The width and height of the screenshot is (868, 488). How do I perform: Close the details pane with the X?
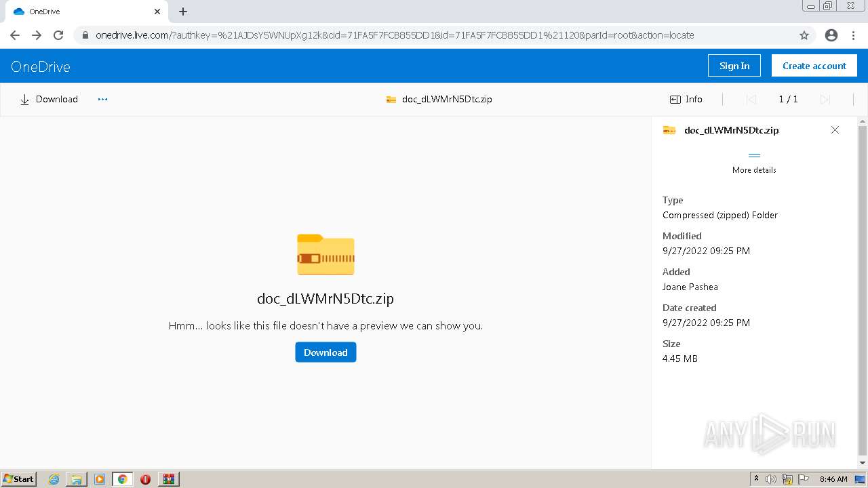pos(835,130)
